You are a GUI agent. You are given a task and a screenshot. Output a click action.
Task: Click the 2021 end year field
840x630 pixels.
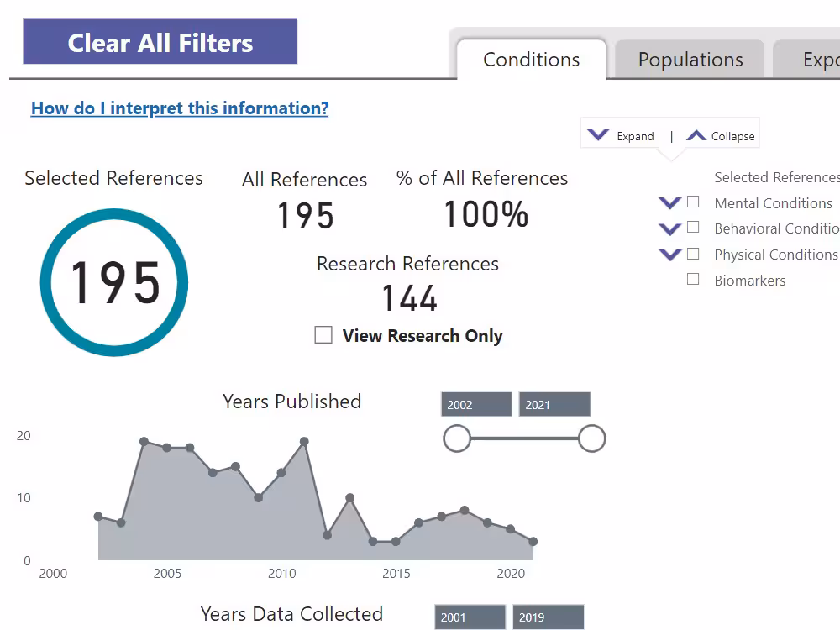coord(554,405)
